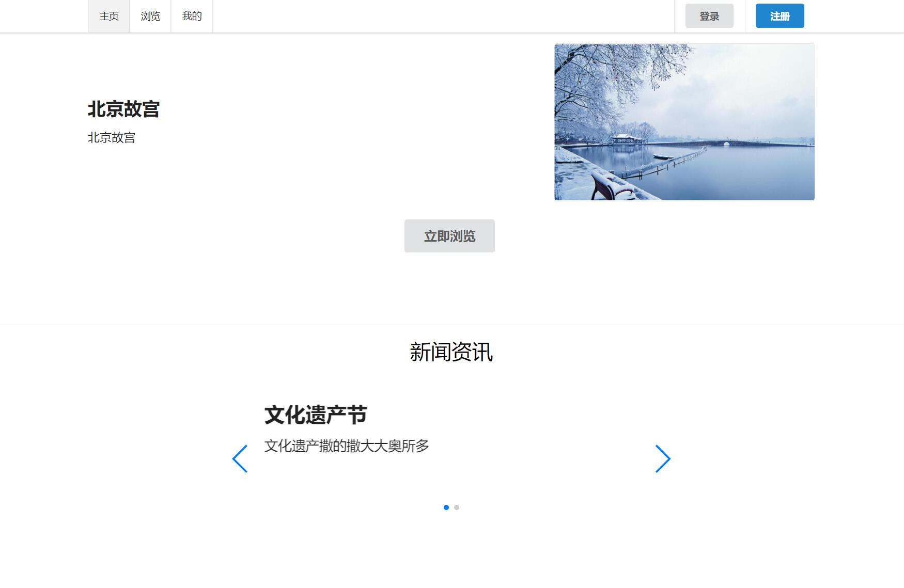Open the 文化遗产节 news headline
Image resolution: width=904 pixels, height=588 pixels.
(316, 415)
